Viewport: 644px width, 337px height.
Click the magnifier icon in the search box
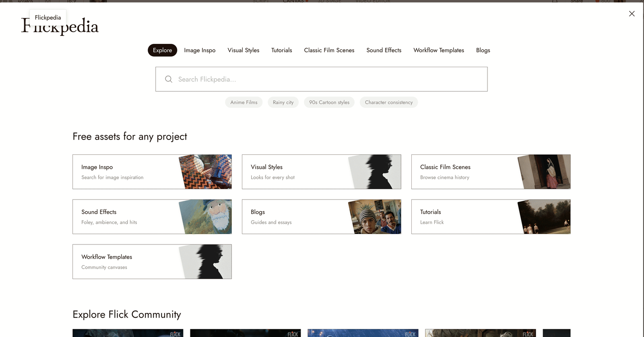[x=169, y=79]
